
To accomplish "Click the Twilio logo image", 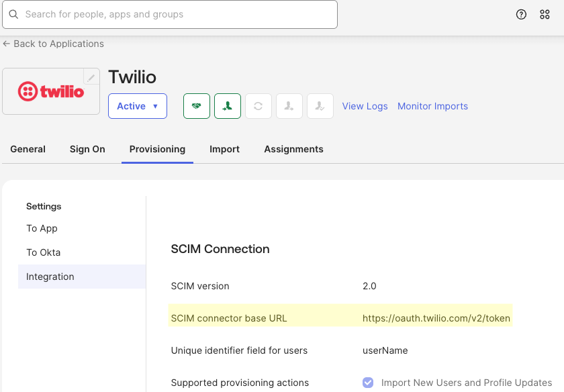I will click(x=51, y=91).
